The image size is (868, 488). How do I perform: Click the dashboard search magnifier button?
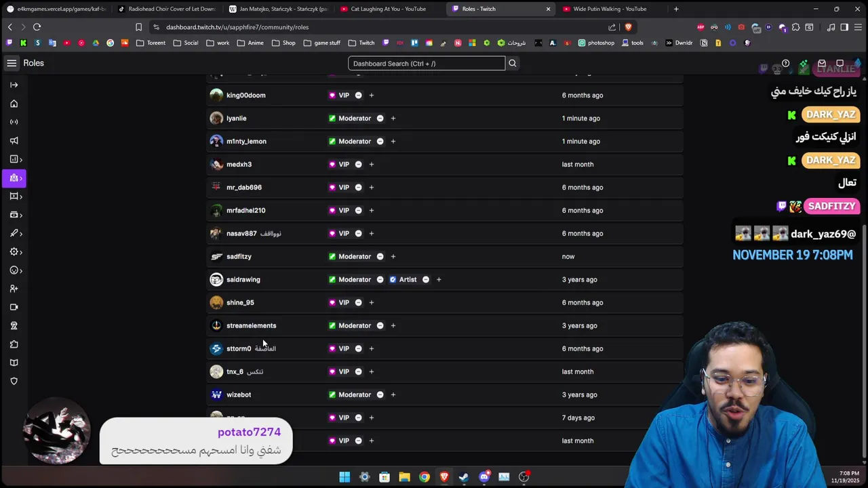513,63
